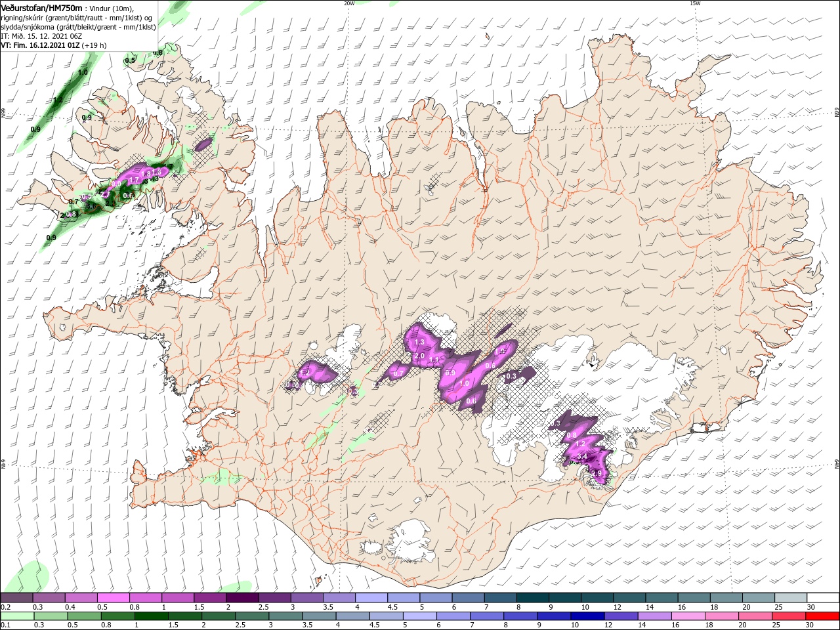
Task: Click the 2.1 rain value label
Action: [x=110, y=204]
